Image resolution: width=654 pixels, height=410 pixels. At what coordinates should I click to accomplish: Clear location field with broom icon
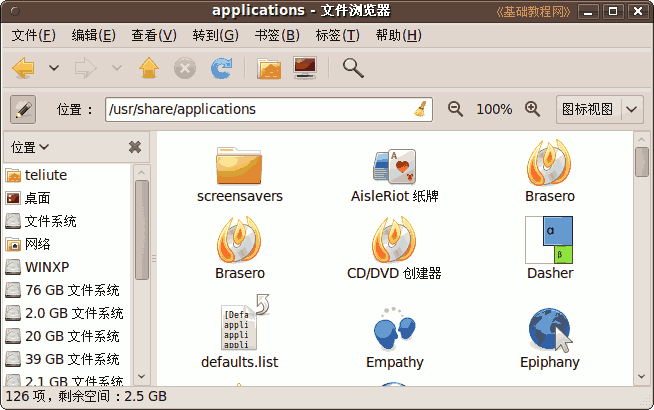(x=421, y=109)
